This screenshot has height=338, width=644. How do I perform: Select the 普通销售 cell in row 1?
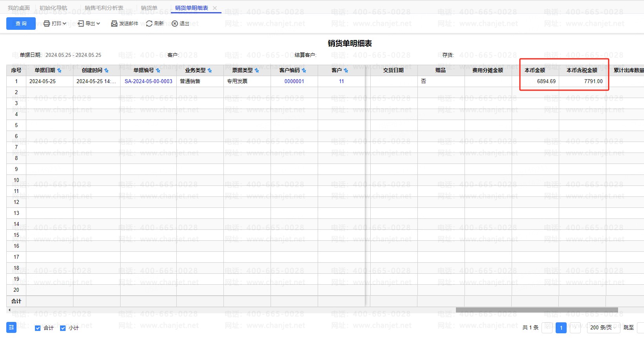[x=200, y=81]
